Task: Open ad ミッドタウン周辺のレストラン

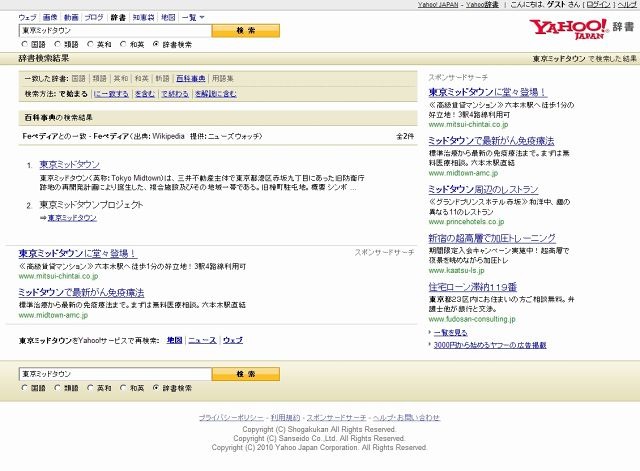Action: pos(483,189)
